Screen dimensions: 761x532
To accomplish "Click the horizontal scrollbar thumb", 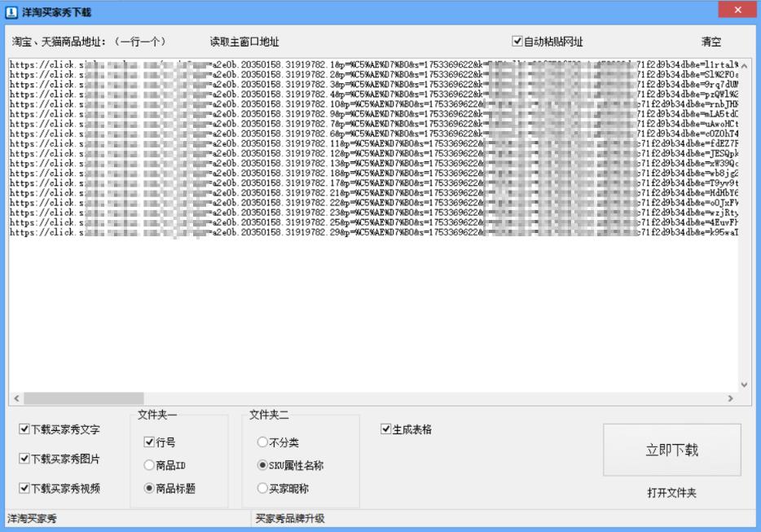I will coord(83,398).
